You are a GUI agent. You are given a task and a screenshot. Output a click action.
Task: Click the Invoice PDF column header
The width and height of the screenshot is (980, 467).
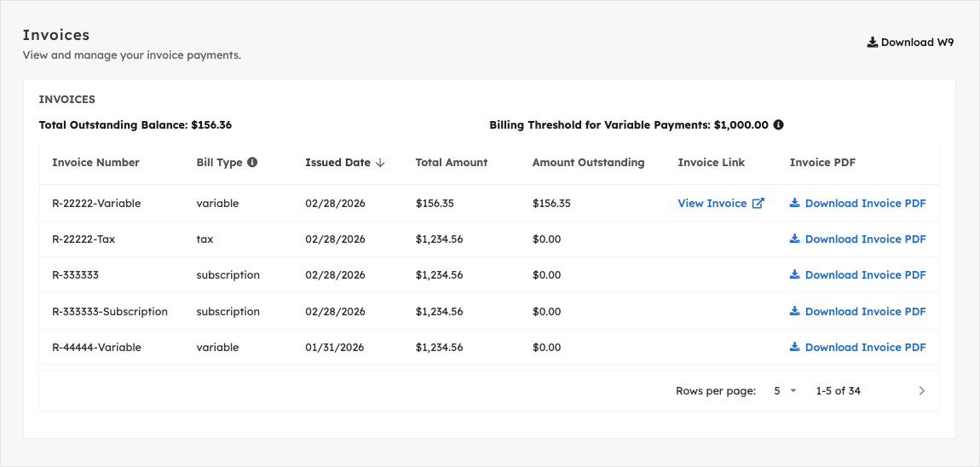tap(822, 163)
